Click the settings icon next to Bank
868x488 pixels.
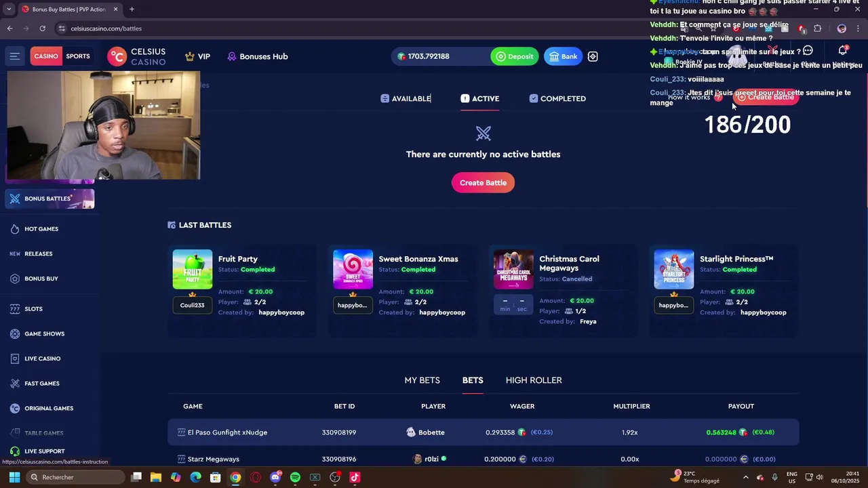[x=593, y=56]
